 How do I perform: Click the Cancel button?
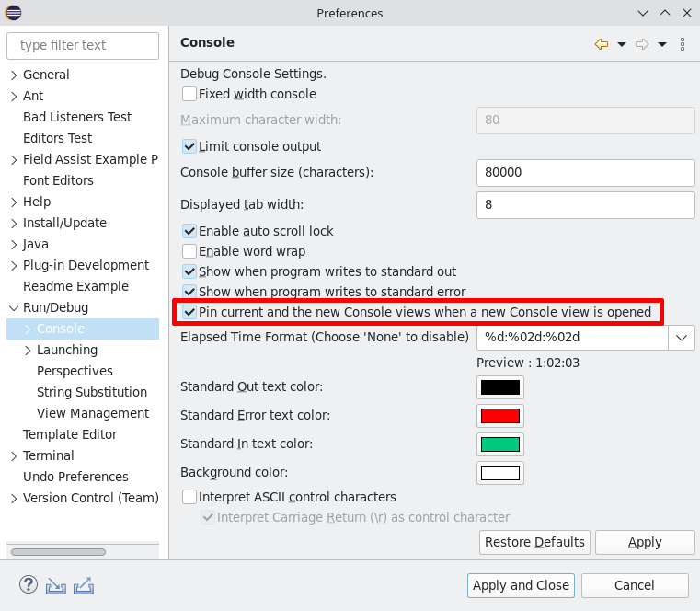tap(635, 585)
